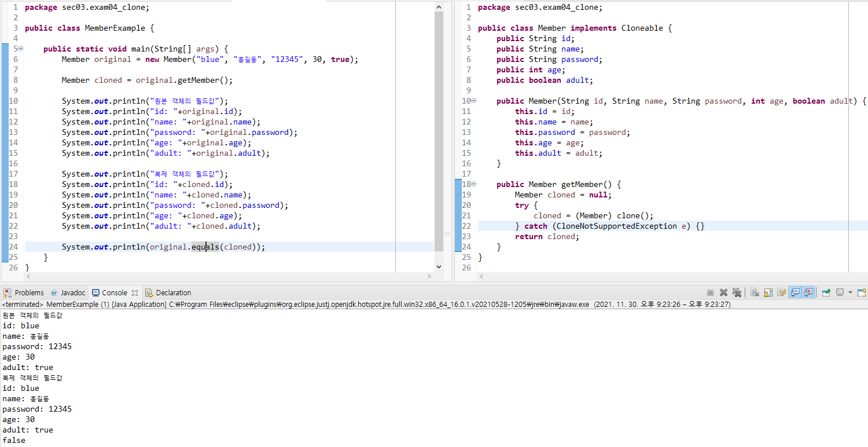Collapse the getMember method fold at line 18
The width and height of the screenshot is (868, 447).
(474, 185)
